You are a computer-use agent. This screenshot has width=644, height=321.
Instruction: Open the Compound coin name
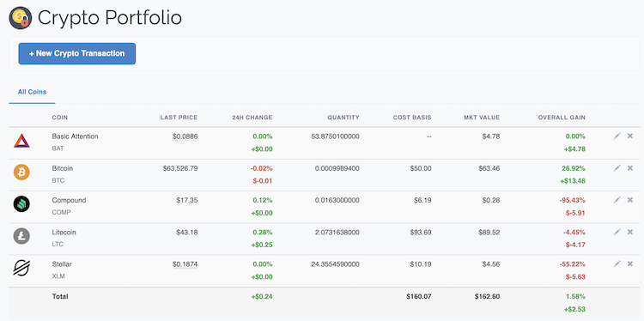[x=69, y=200]
